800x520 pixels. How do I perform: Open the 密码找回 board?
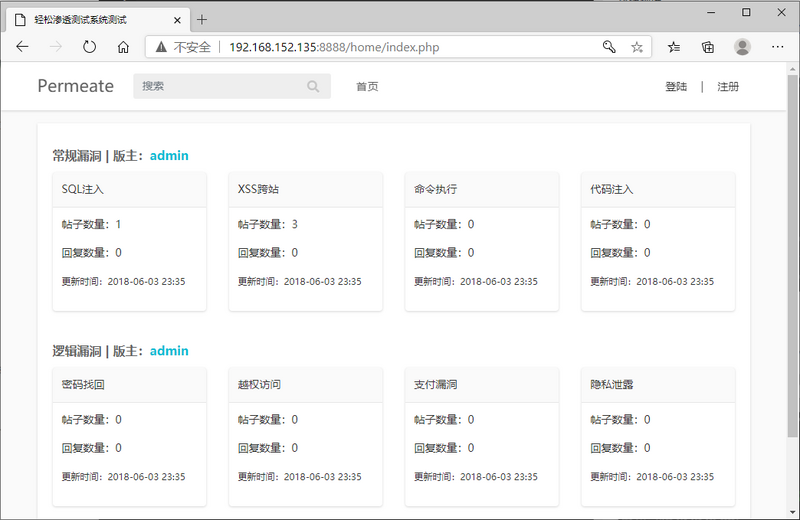pyautogui.click(x=83, y=384)
